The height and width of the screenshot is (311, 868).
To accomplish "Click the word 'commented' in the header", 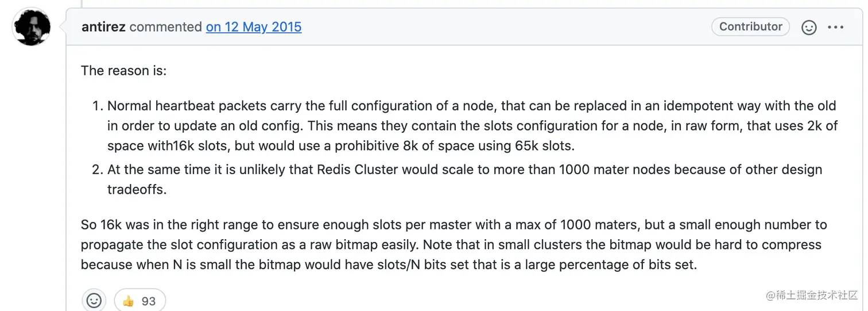I will 165,27.
